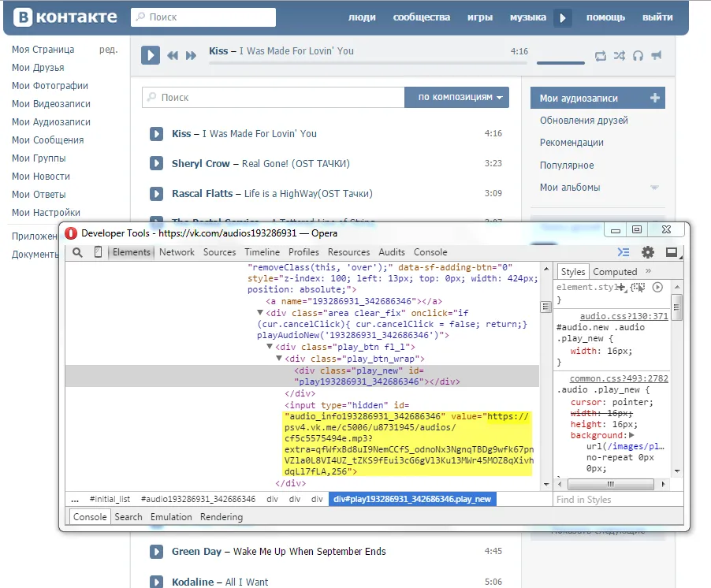Toggle shuffle in the audio player
The width and height of the screenshot is (711, 588).
point(620,55)
